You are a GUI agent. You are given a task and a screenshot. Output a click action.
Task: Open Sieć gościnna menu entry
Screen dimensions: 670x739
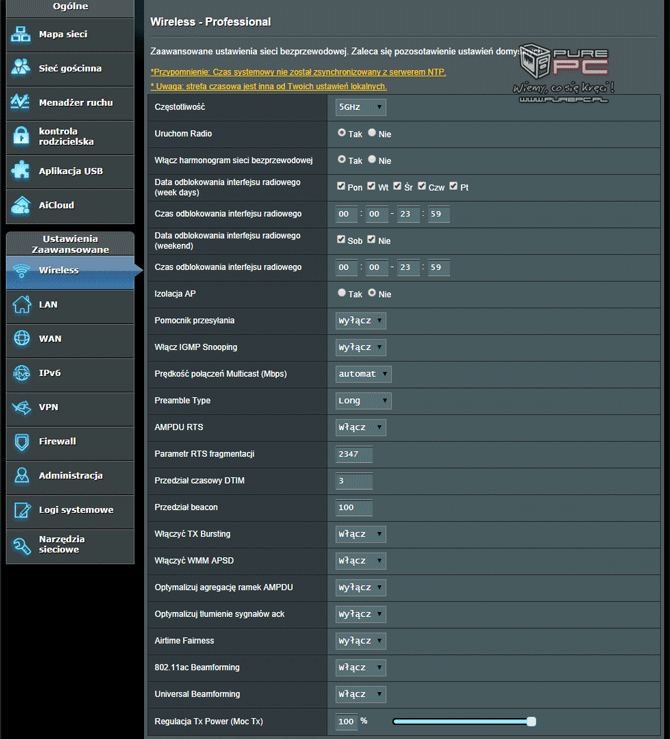70,68
